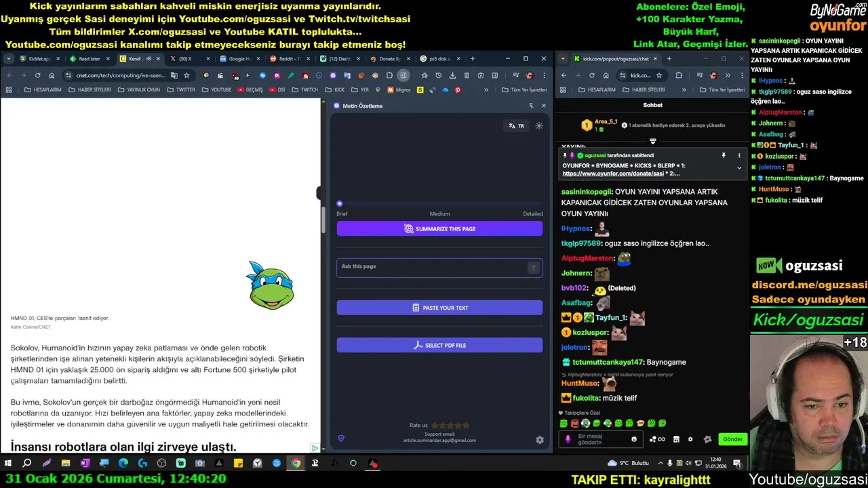868x488 pixels.
Task: Select the Detailed summary length label
Action: coord(532,213)
